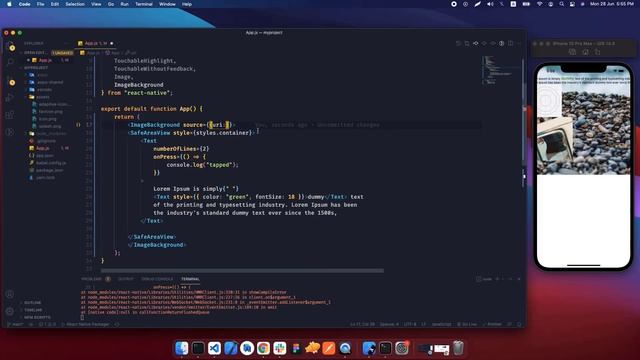Open package.json in the Explorer

tap(49, 170)
